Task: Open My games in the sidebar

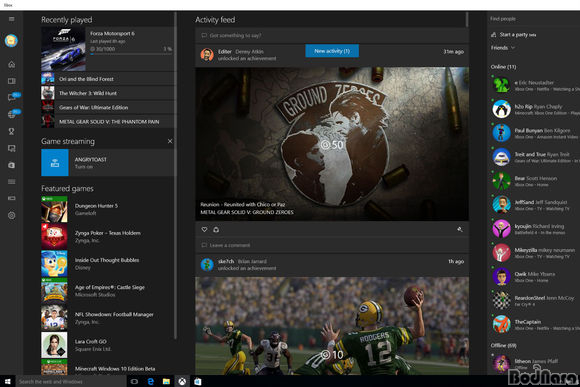Action: click(x=11, y=81)
